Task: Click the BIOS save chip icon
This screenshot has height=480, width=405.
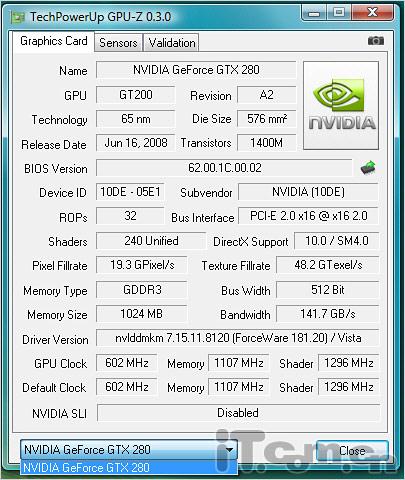Action: tap(368, 167)
